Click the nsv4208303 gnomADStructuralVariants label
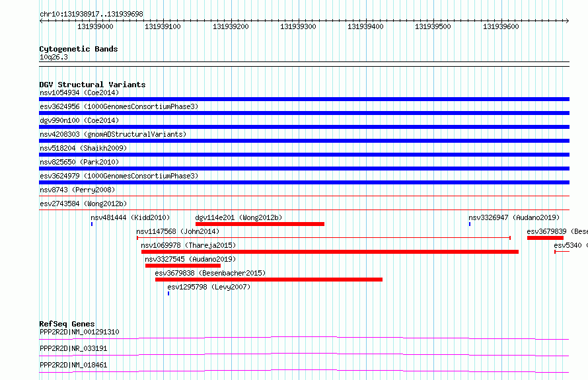 pyautogui.click(x=113, y=134)
